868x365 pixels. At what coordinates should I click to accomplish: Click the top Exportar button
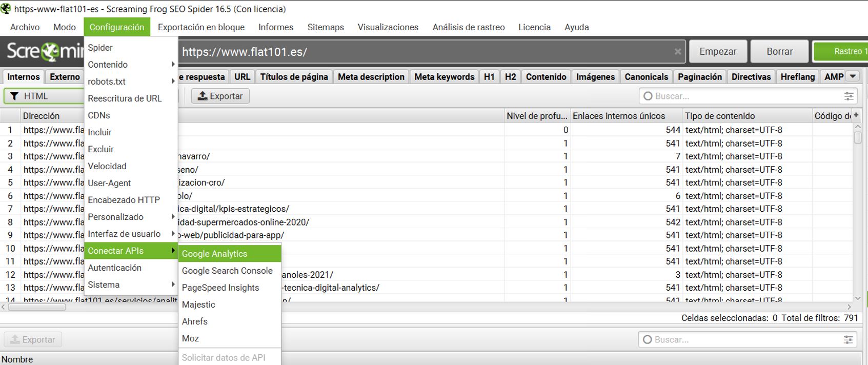coord(220,96)
